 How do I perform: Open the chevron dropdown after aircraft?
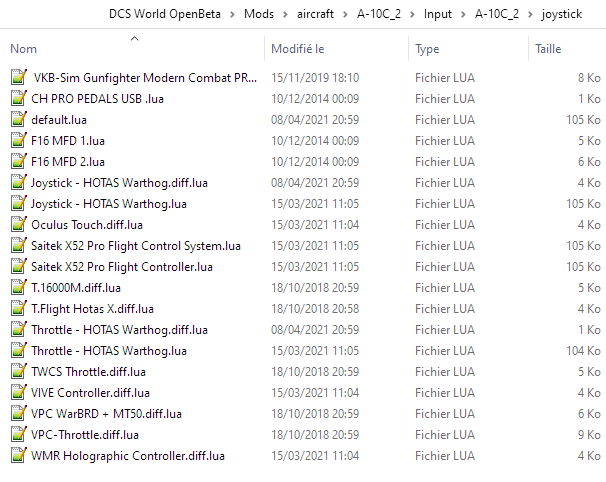point(348,15)
